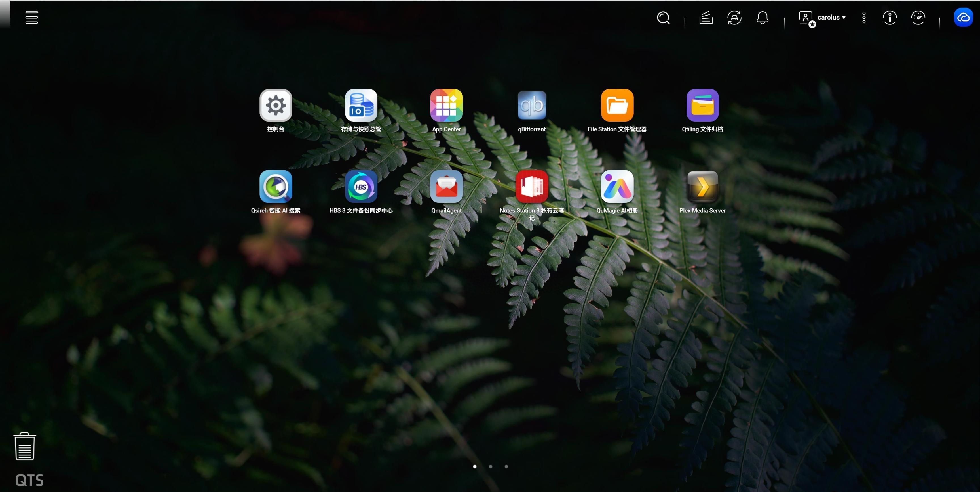Expand the carolus user dropdown
The width and height of the screenshot is (980, 492).
click(831, 18)
